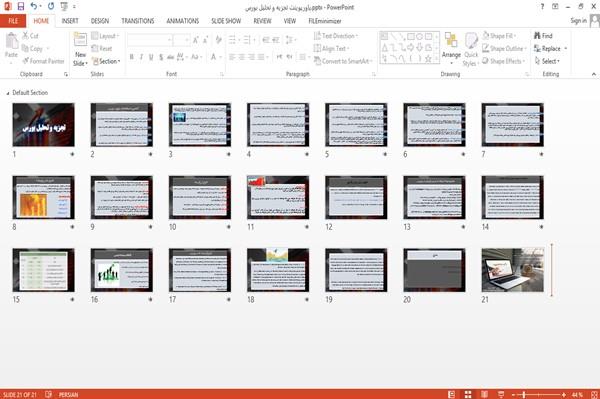Viewport: 600px width, 399px height.
Task: Click the Undo arrow icon
Action: point(34,7)
